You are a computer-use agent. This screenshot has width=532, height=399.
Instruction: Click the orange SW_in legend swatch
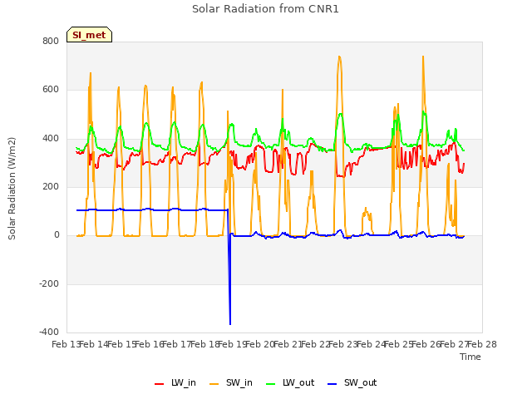tap(214, 383)
